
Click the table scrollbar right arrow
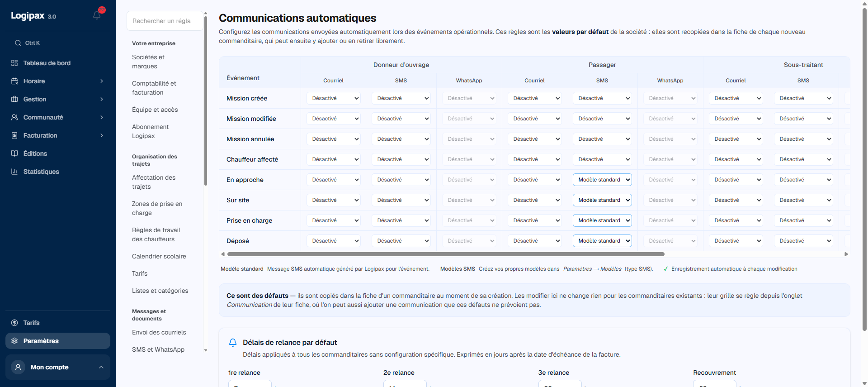[846, 254]
